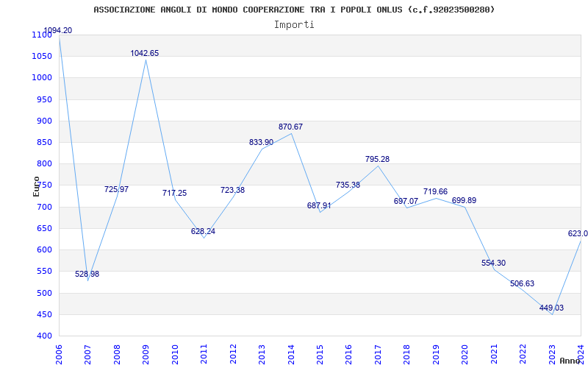
Task: Click the 2008 x-axis year tick
Action: (x=117, y=355)
